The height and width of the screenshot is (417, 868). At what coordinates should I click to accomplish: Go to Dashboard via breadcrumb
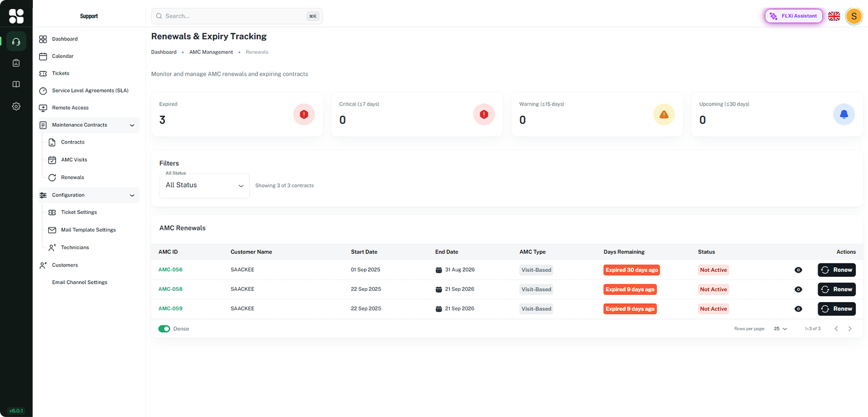(x=164, y=52)
